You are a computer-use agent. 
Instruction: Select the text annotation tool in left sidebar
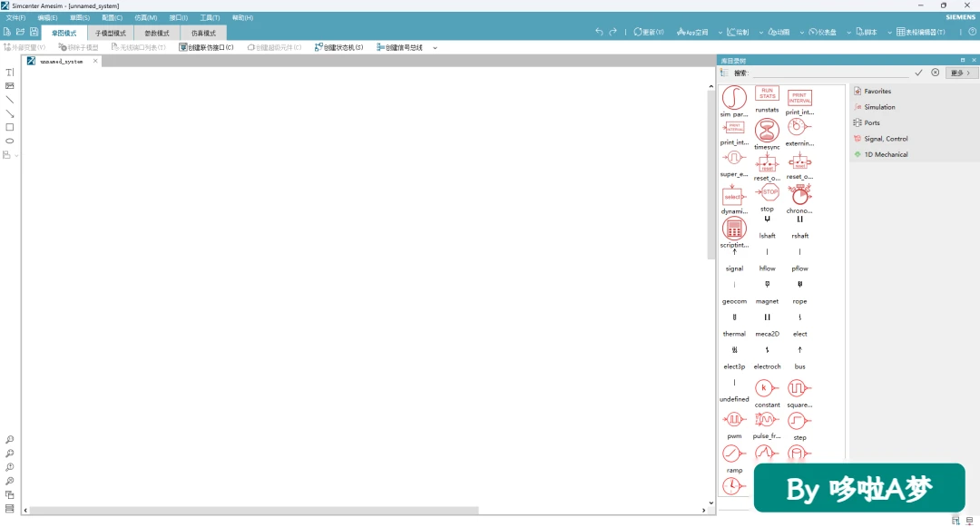pyautogui.click(x=9, y=73)
